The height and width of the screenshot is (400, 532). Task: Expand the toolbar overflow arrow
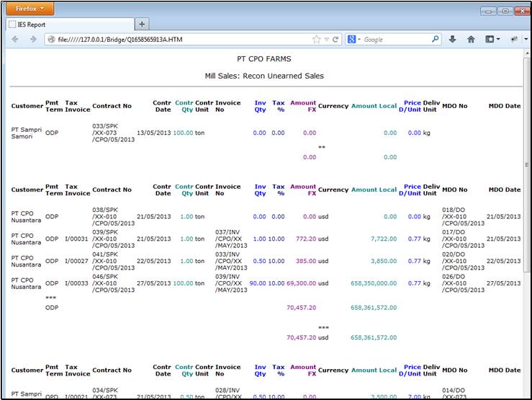pyautogui.click(x=526, y=40)
